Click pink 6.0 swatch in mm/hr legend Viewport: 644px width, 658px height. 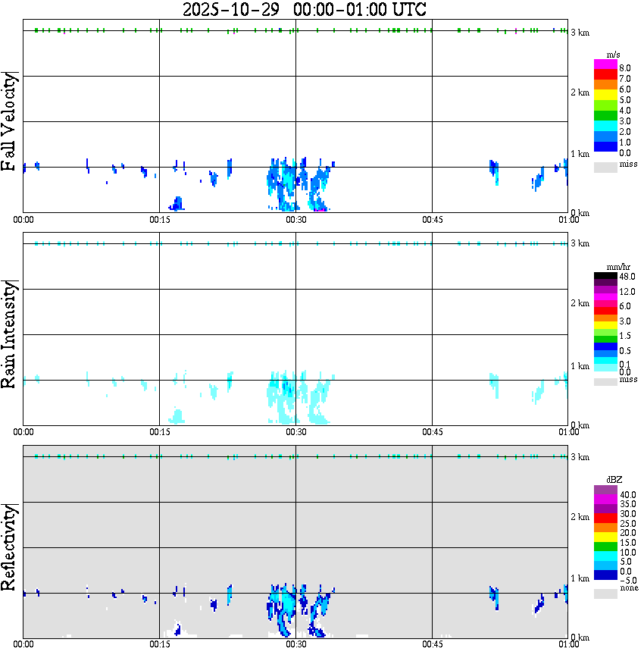pos(605,304)
